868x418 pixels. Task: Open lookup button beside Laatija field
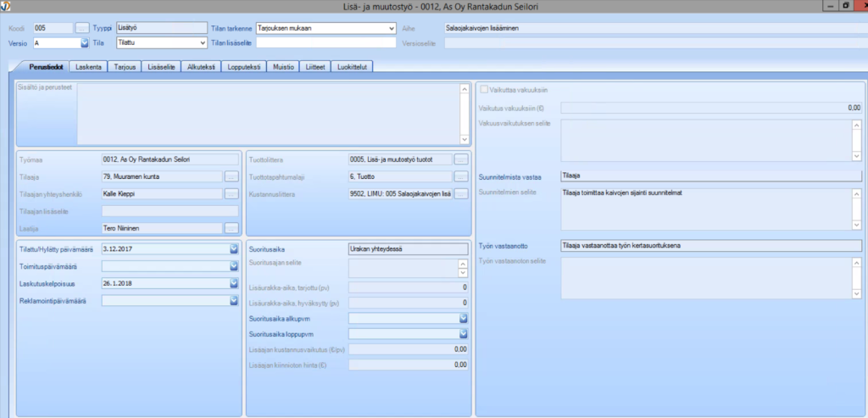(231, 228)
